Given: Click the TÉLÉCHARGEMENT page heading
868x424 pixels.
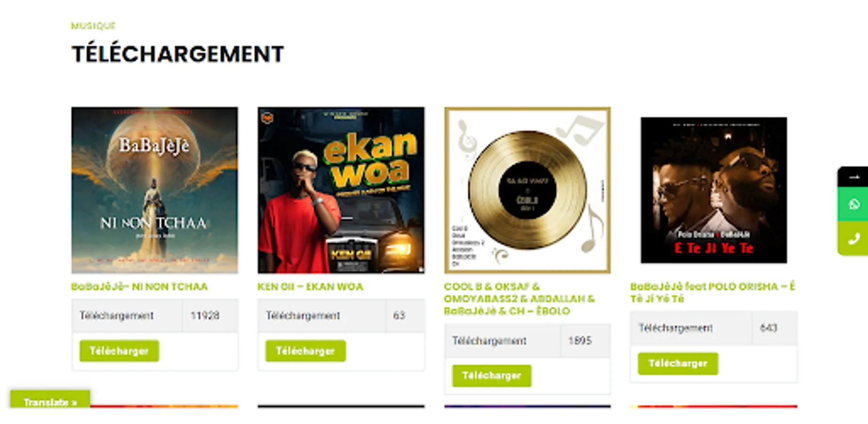Looking at the screenshot, I should (x=178, y=54).
